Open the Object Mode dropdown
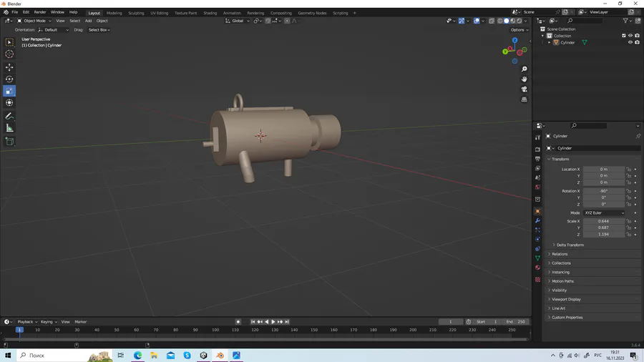The width and height of the screenshot is (644, 362). [x=35, y=21]
